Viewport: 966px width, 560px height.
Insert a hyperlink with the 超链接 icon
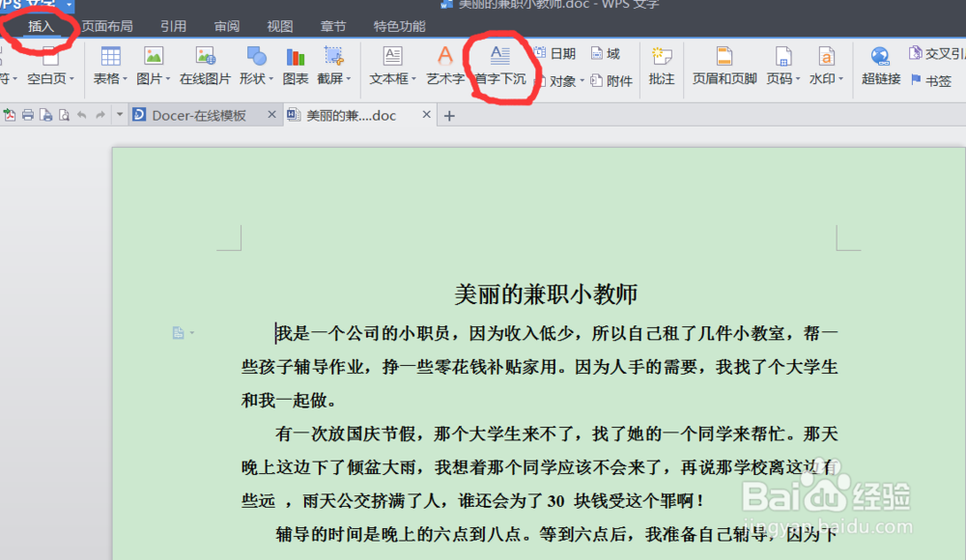880,66
